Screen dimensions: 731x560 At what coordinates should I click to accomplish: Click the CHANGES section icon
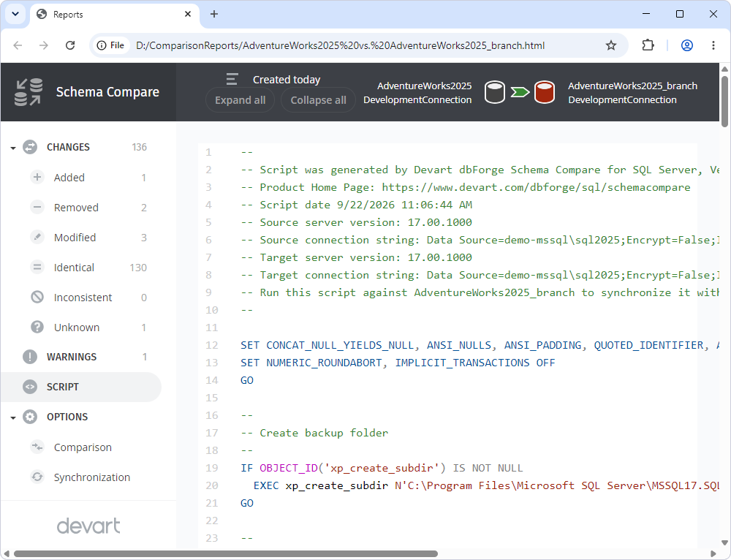pos(30,147)
